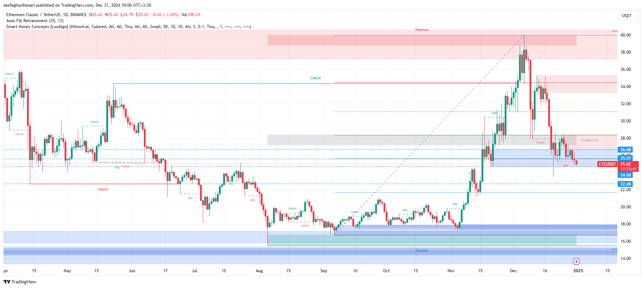Click the Aug label on time axis
The height and width of the screenshot is (288, 644).
tap(259, 271)
